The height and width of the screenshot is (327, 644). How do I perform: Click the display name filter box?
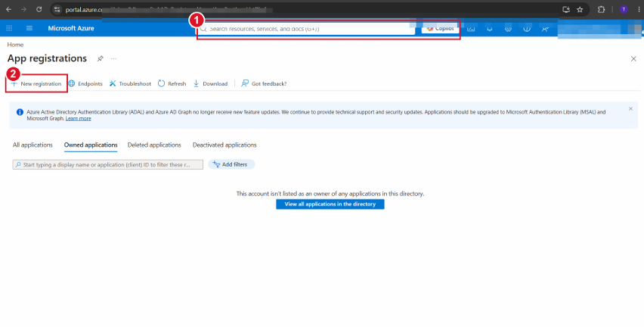coord(107,164)
